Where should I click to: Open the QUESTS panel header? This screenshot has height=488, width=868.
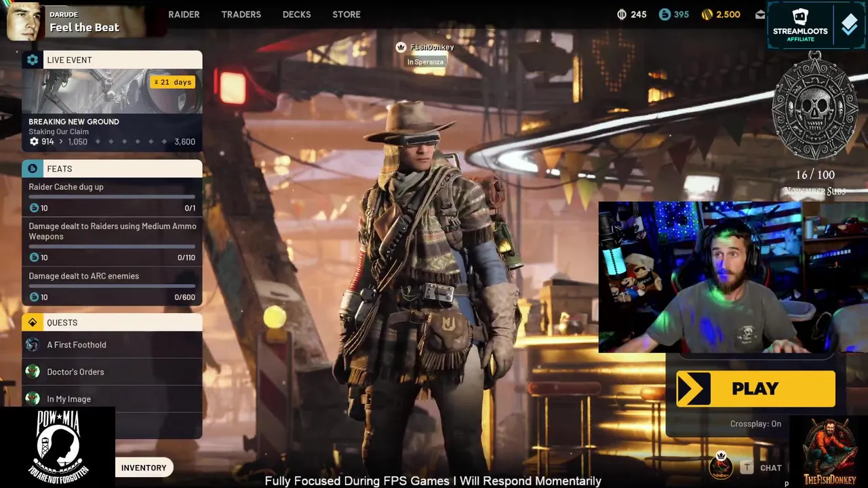point(112,323)
